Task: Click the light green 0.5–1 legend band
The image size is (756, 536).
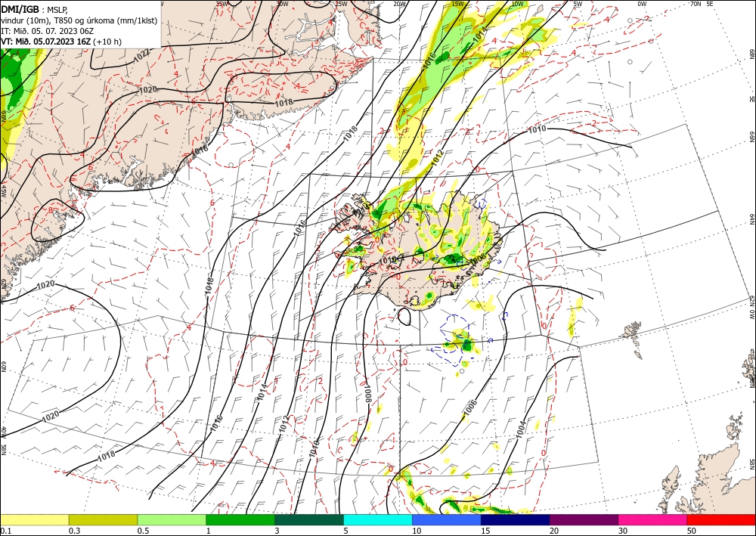Action: coord(172,519)
